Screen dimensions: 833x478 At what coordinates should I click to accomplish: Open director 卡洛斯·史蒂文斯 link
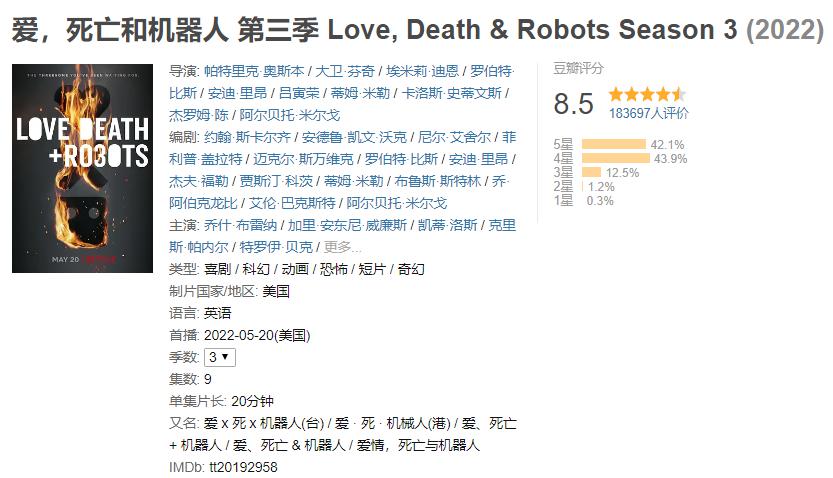(x=452, y=93)
